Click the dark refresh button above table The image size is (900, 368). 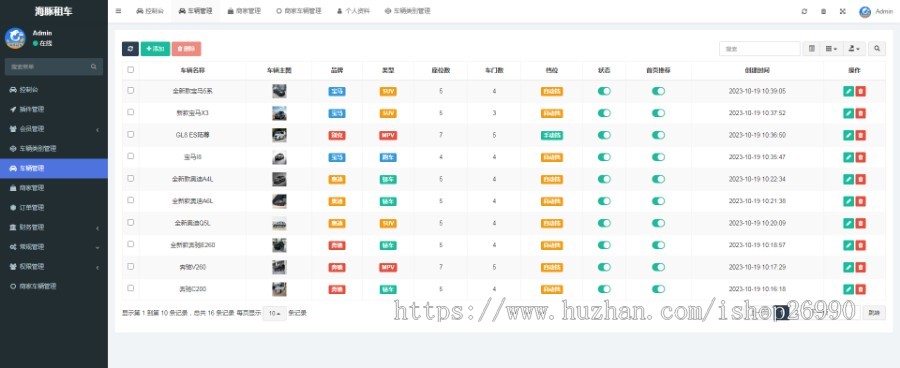tap(130, 49)
